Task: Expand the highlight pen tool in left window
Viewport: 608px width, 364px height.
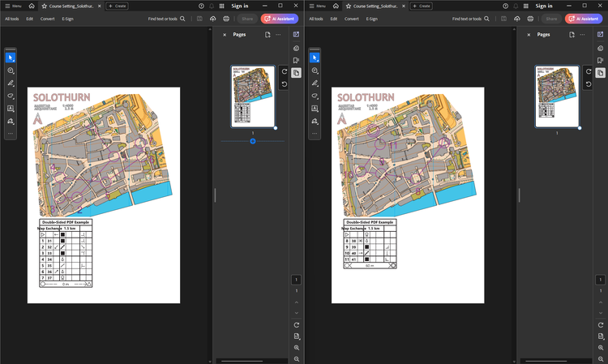Action: click(11, 84)
